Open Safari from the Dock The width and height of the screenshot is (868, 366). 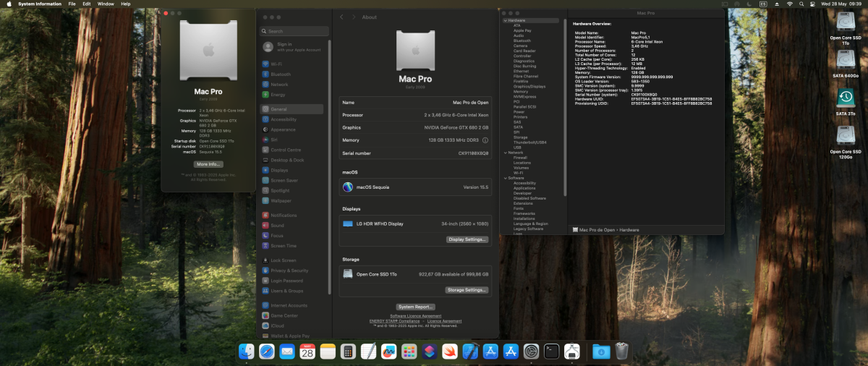(x=268, y=352)
